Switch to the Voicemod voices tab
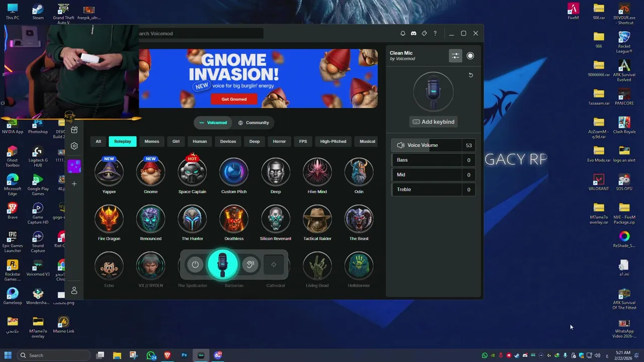The height and width of the screenshot is (362, 644). 213,123
